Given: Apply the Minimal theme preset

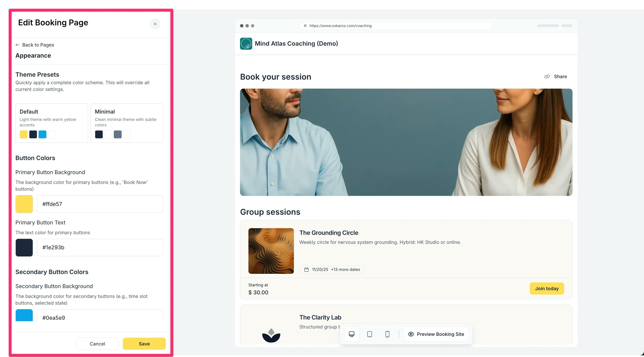Looking at the screenshot, I should 127,123.
